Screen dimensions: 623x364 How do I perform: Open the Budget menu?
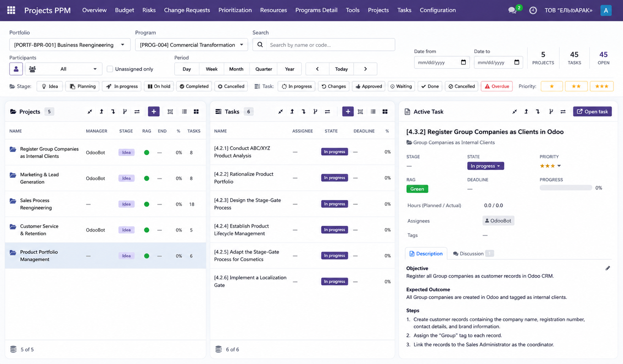pyautogui.click(x=125, y=10)
